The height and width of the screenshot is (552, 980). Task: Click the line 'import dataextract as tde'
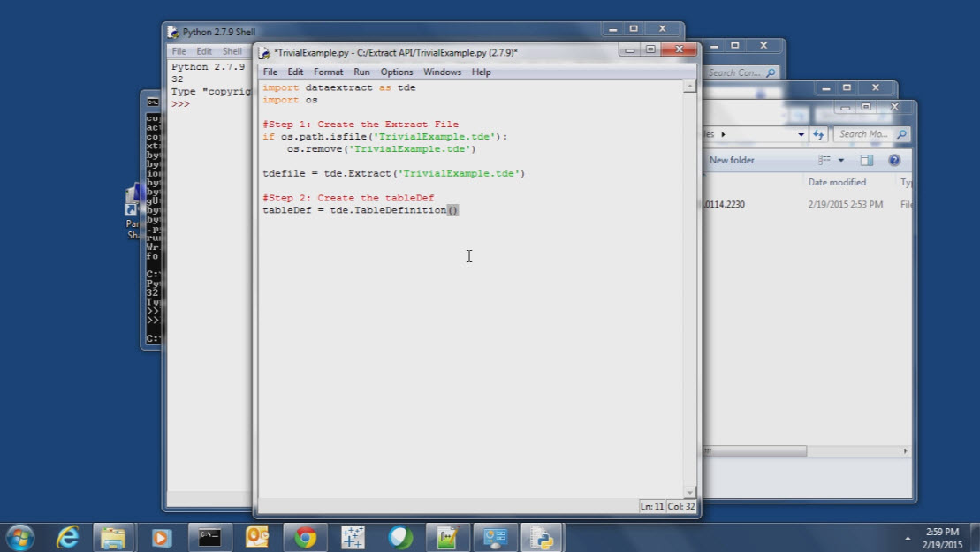[x=338, y=88]
